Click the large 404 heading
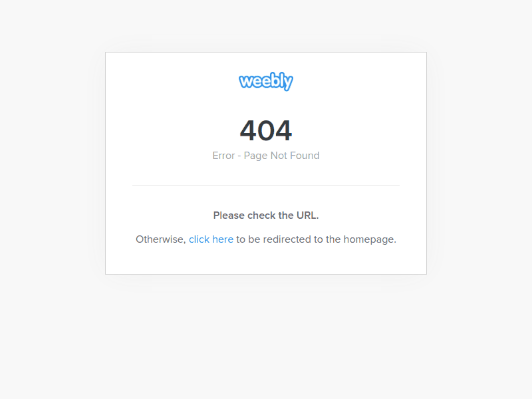The image size is (532, 399). point(265,130)
